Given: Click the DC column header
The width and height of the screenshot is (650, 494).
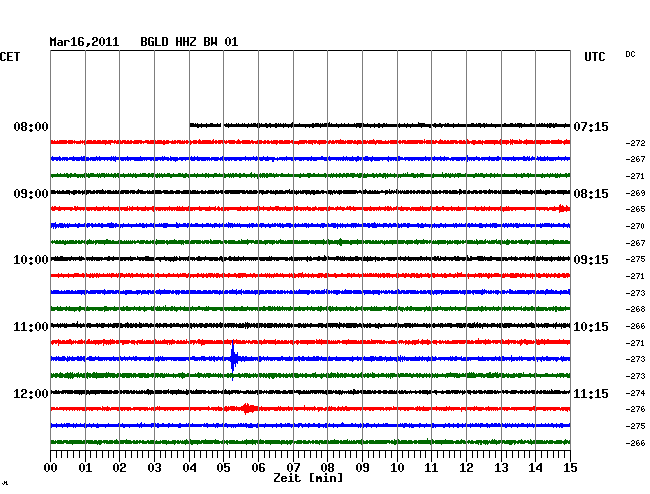Looking at the screenshot, I should pos(630,54).
